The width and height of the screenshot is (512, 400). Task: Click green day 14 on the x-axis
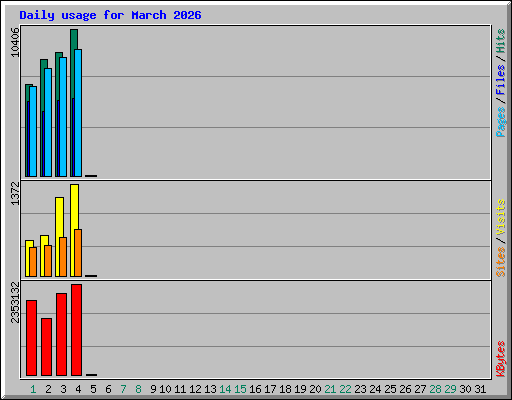tap(225, 389)
